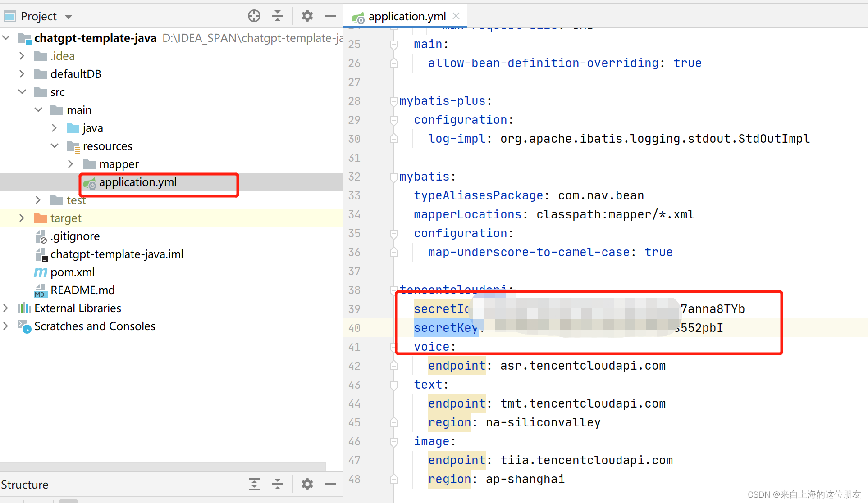Open the Project view dropdown

point(69,17)
